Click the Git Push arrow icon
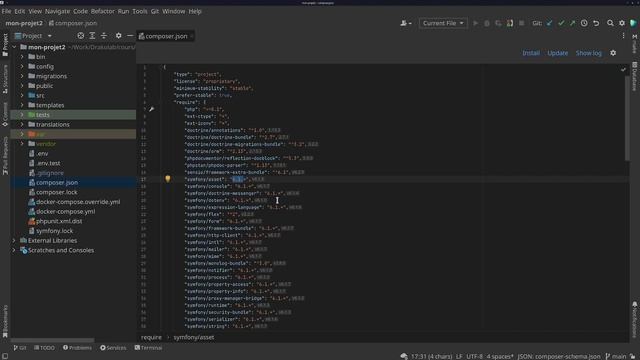Viewport: 640px width, 360px height. [x=572, y=23]
